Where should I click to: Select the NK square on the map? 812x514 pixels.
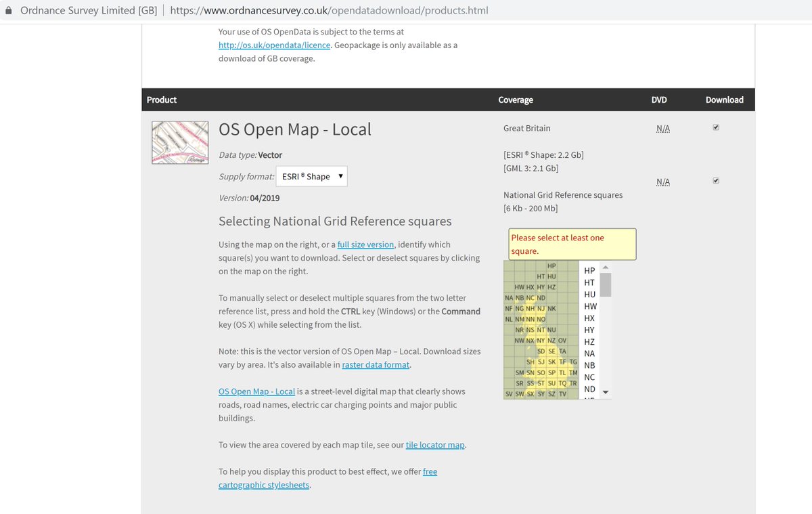tap(551, 308)
